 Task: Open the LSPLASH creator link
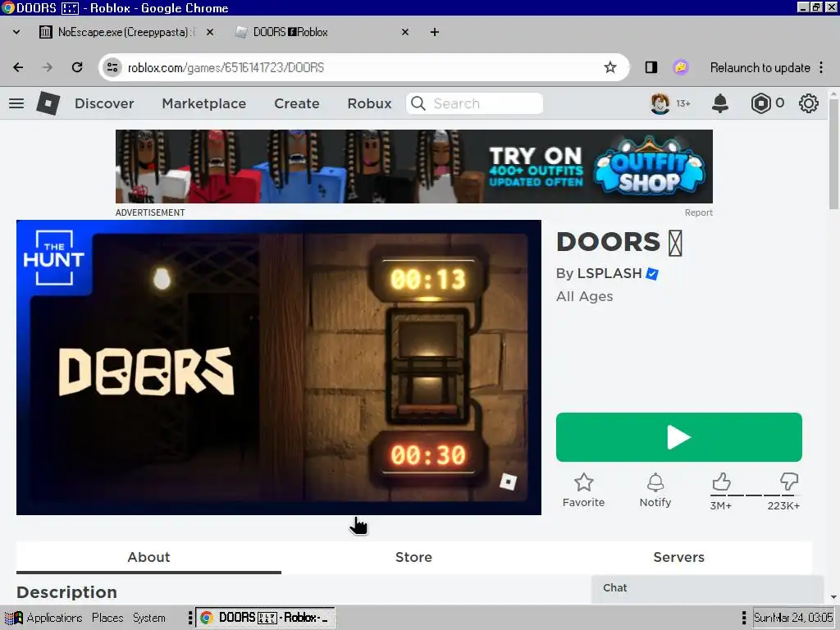tap(609, 273)
